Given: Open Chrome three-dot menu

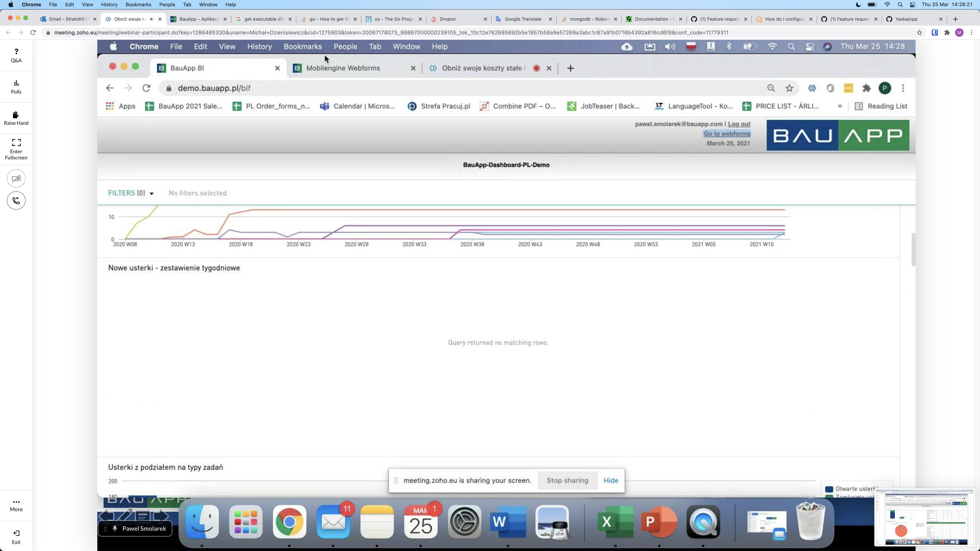Looking at the screenshot, I should click(971, 33).
